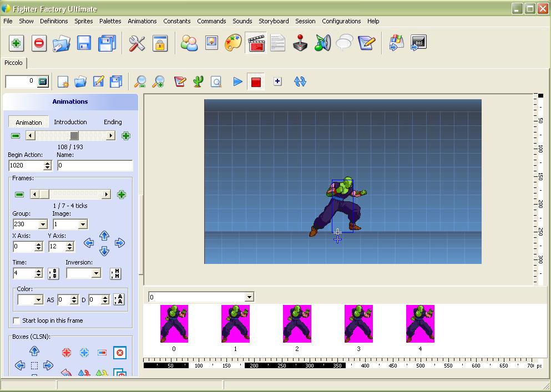Switch to the Introduction tab

tap(70, 121)
